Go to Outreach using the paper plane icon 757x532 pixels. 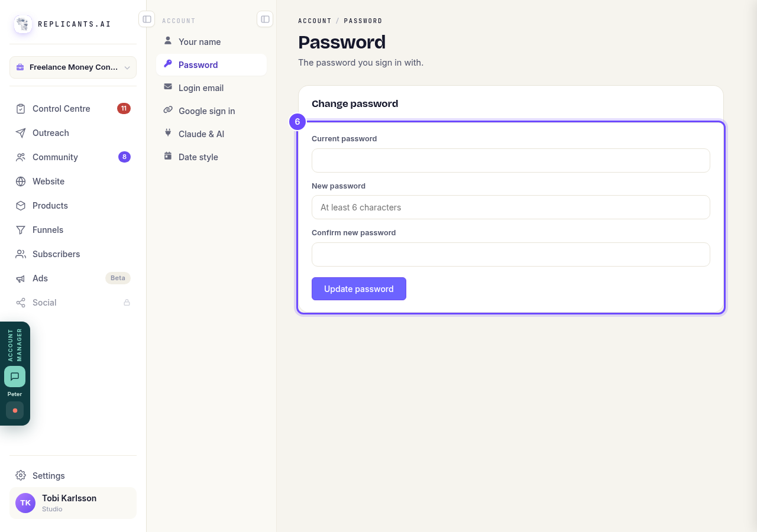(21, 133)
